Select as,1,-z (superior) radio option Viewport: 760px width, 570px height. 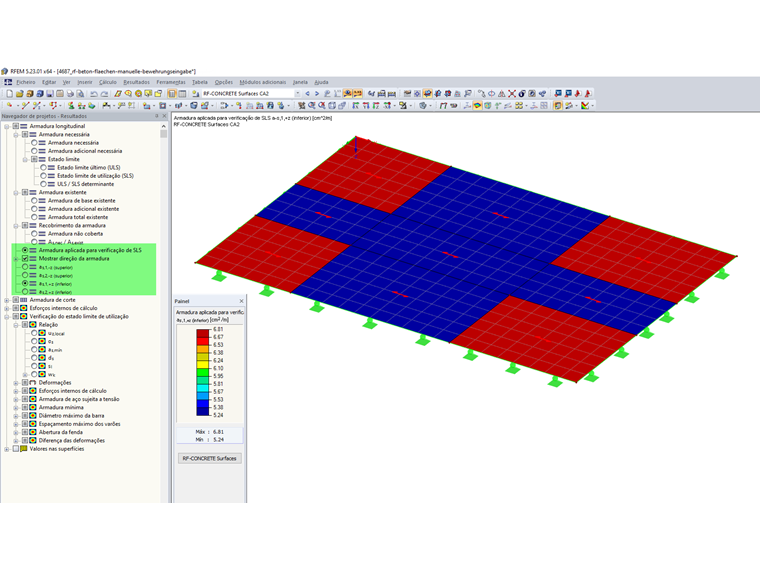point(25,267)
